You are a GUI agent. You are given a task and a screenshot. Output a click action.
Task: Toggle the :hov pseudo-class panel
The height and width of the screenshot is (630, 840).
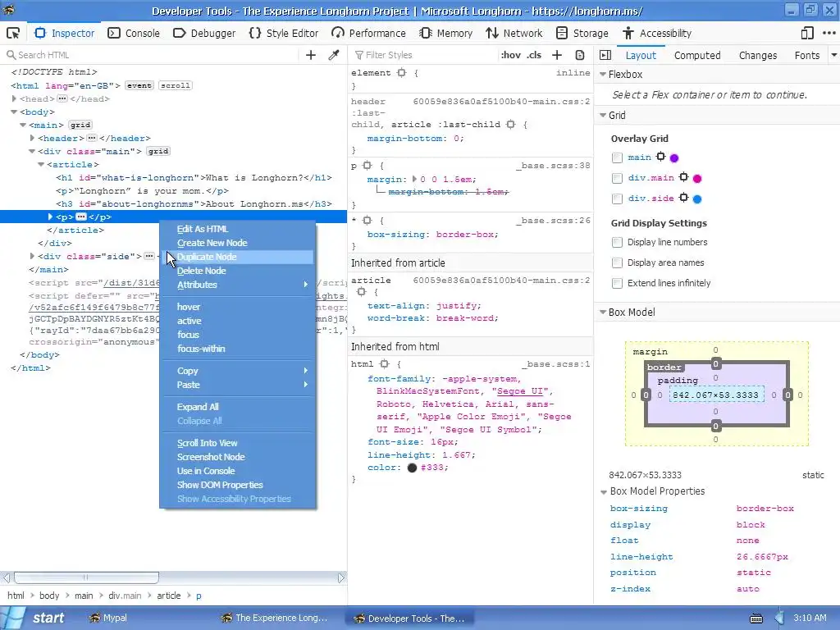pyautogui.click(x=510, y=55)
